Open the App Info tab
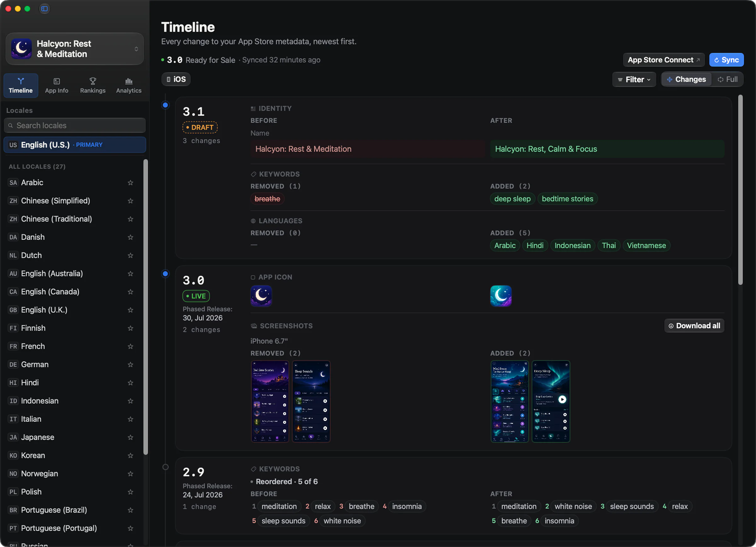This screenshot has width=756, height=547. [x=57, y=86]
